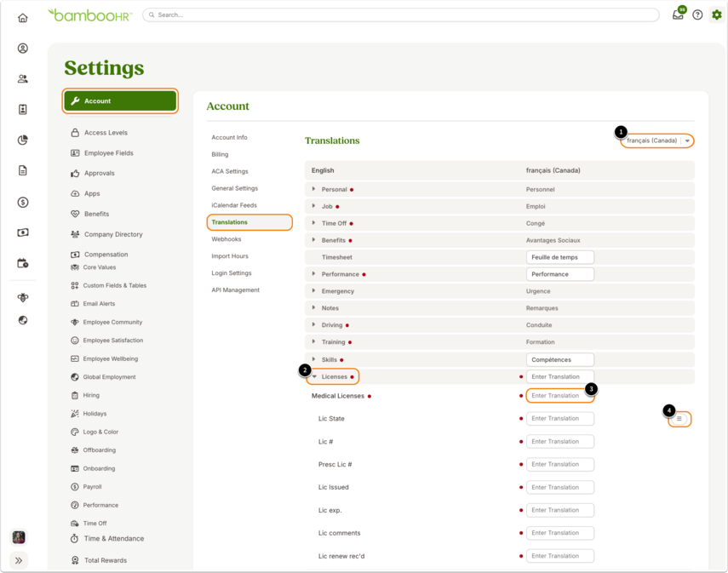Click the Holidays party icon
728x573 pixels.
(x=75, y=413)
